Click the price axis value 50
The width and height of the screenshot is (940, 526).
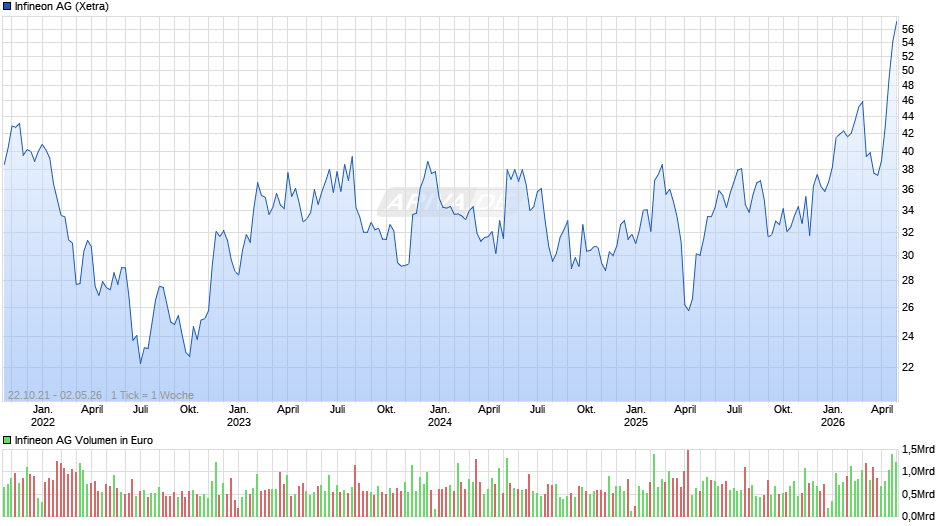pyautogui.click(x=908, y=71)
